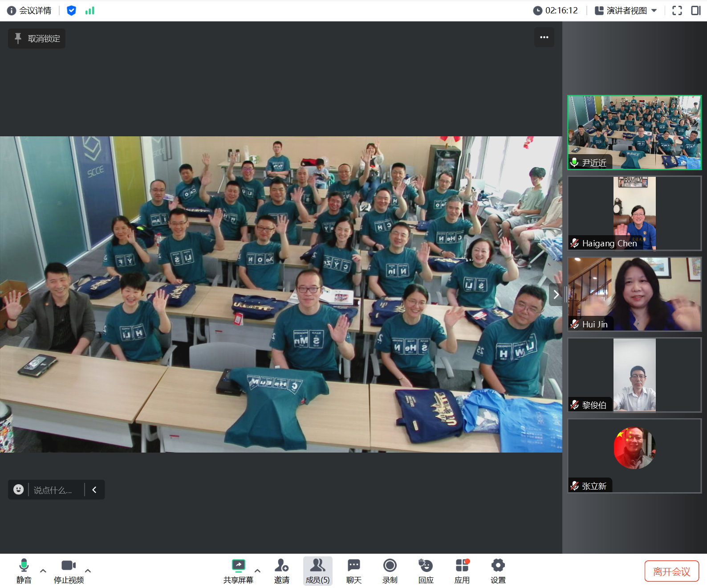Viewport: 707px width, 588px height.
Task: Click the 离开会议 leave meeting button
Action: pos(671,571)
